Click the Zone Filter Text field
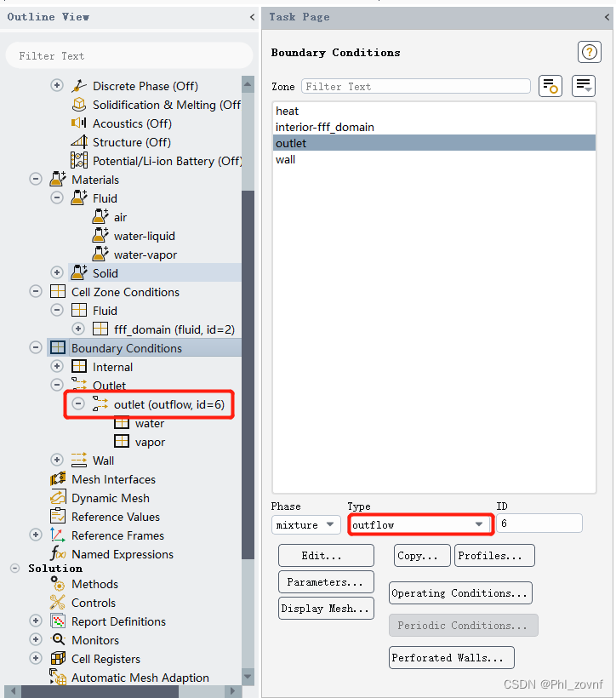This screenshot has width=616, height=698. [415, 86]
